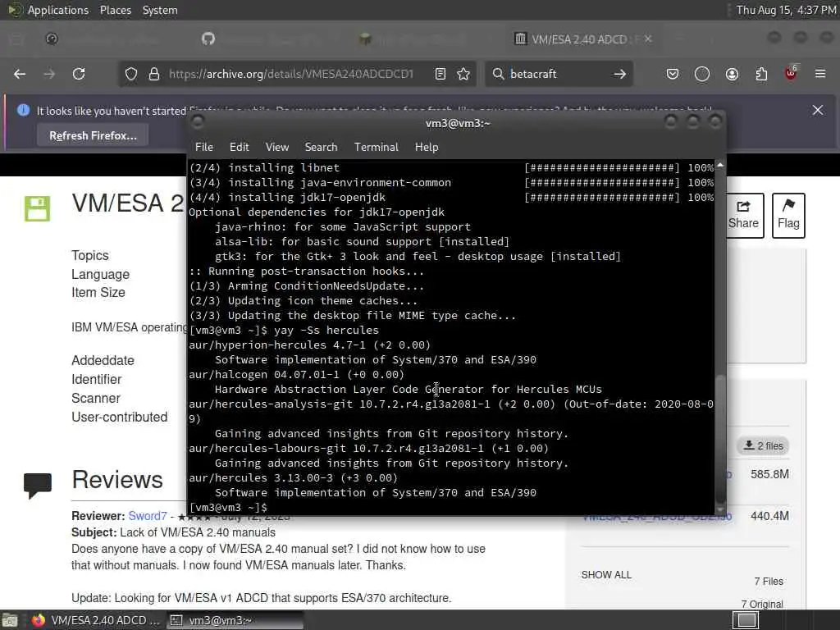This screenshot has width=840, height=630.
Task: Click the clock Thu Aug 15 4:37 PM
Action: [x=786, y=10]
